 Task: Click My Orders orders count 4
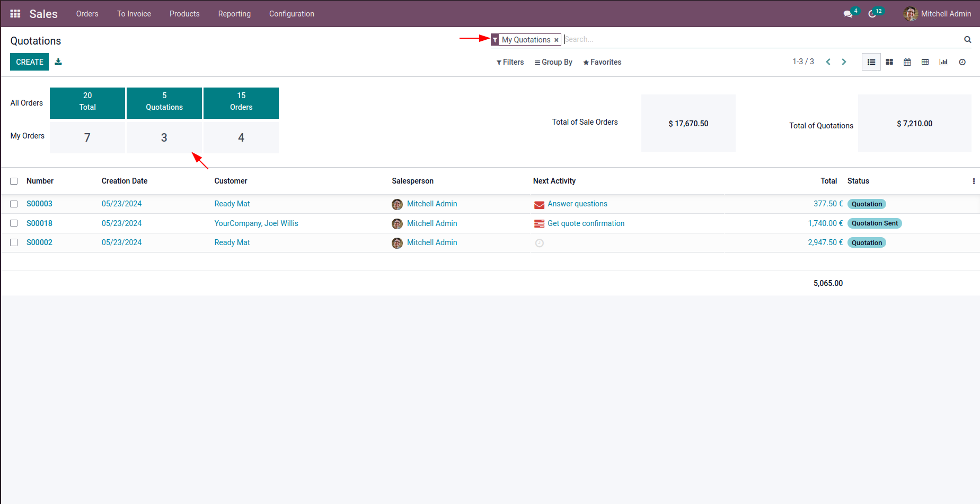point(241,138)
